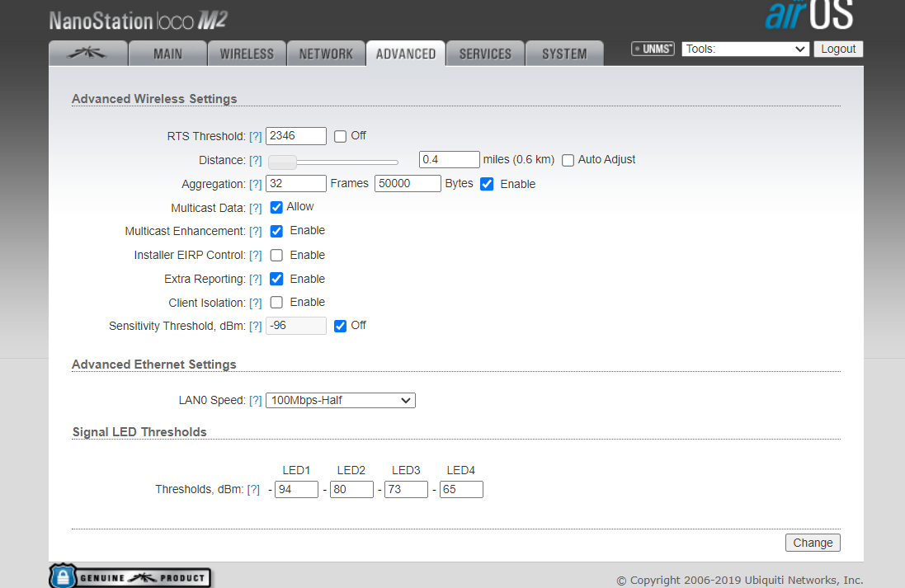Click the UNMS status badge
Screen dimensions: 905x588
click(x=653, y=49)
